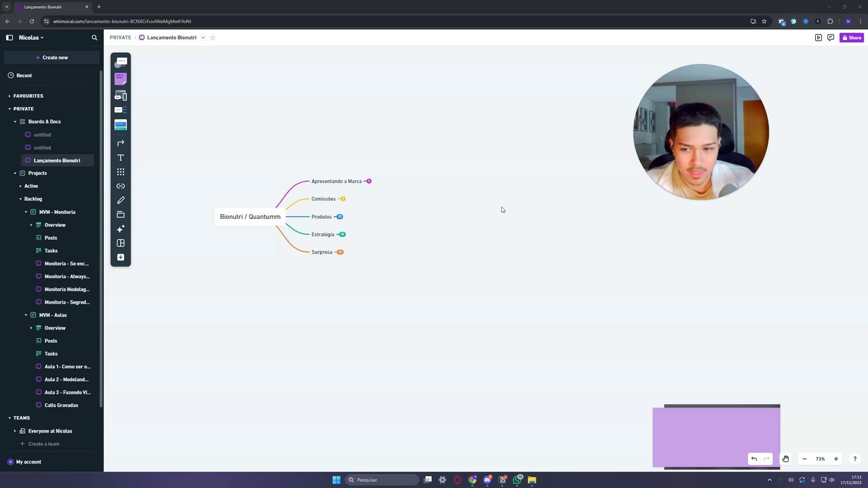The image size is (868, 488).
Task: Open Aula 1 - Como ser o... board
Action: click(x=67, y=367)
